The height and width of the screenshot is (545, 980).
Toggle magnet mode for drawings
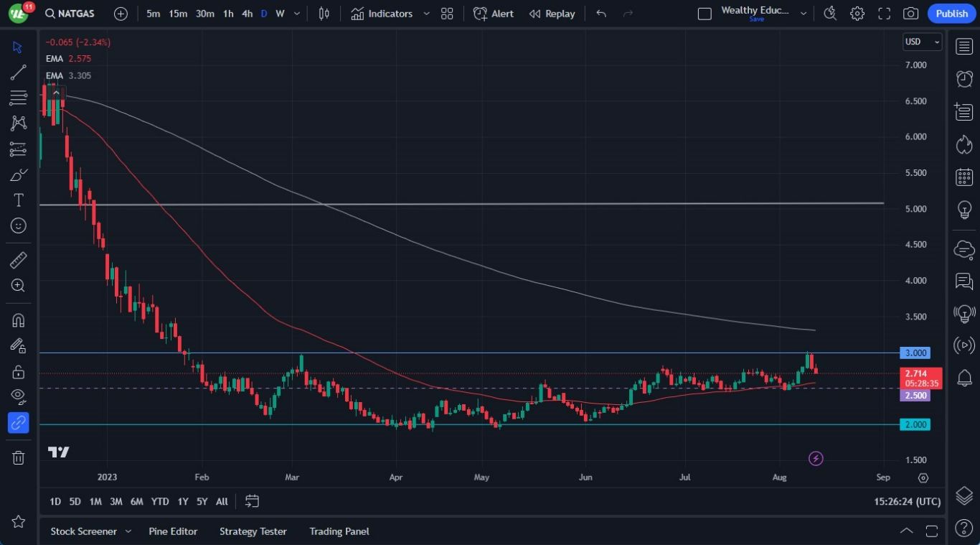tap(18, 320)
